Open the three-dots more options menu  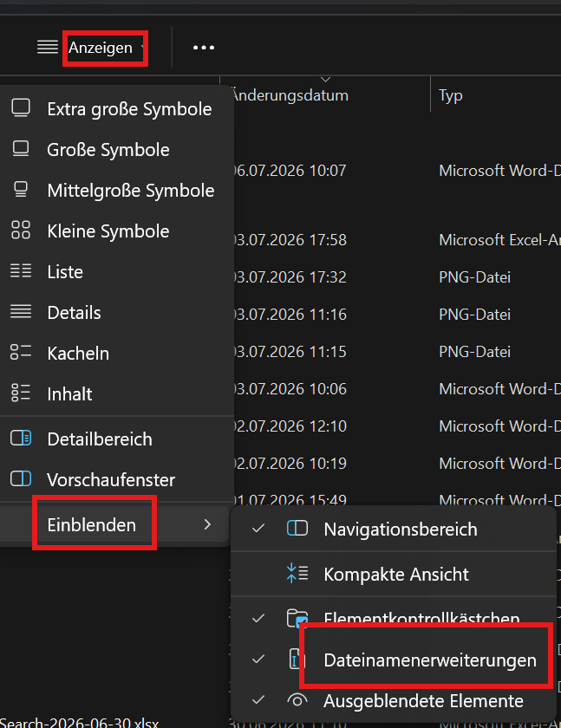[x=204, y=48]
